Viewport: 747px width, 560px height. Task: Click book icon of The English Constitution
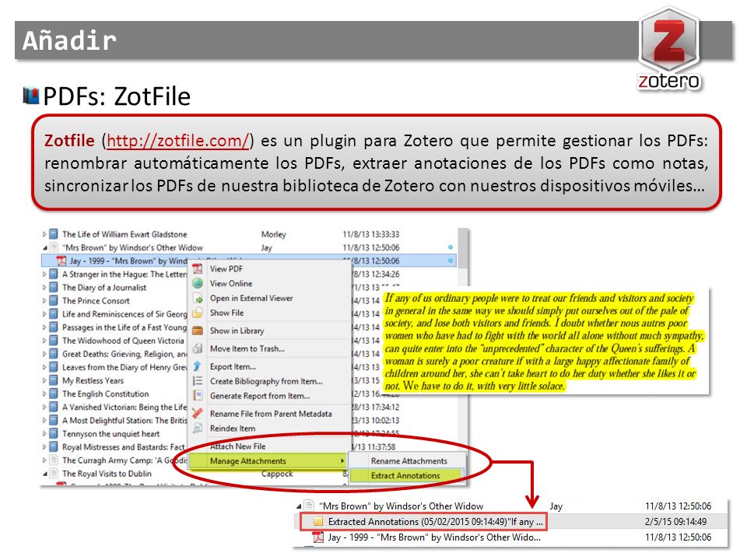(54, 394)
